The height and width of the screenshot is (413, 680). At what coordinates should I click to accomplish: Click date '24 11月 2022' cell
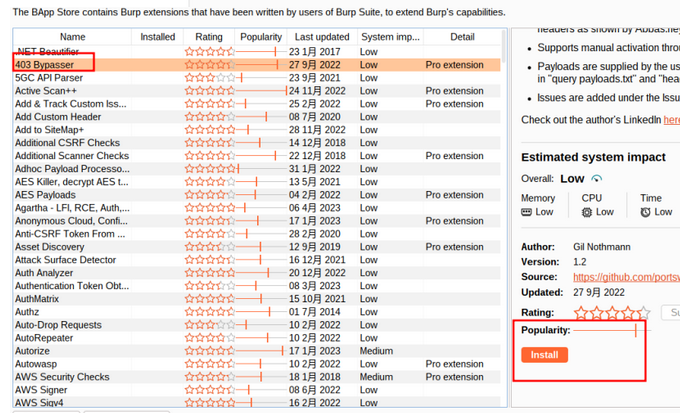[x=317, y=91]
